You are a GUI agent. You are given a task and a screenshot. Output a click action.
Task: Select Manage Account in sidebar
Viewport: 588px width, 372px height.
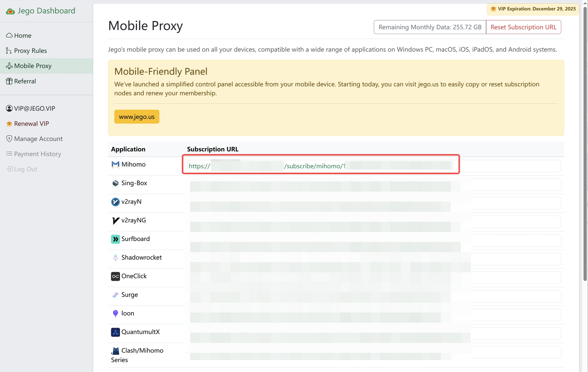pyautogui.click(x=38, y=139)
